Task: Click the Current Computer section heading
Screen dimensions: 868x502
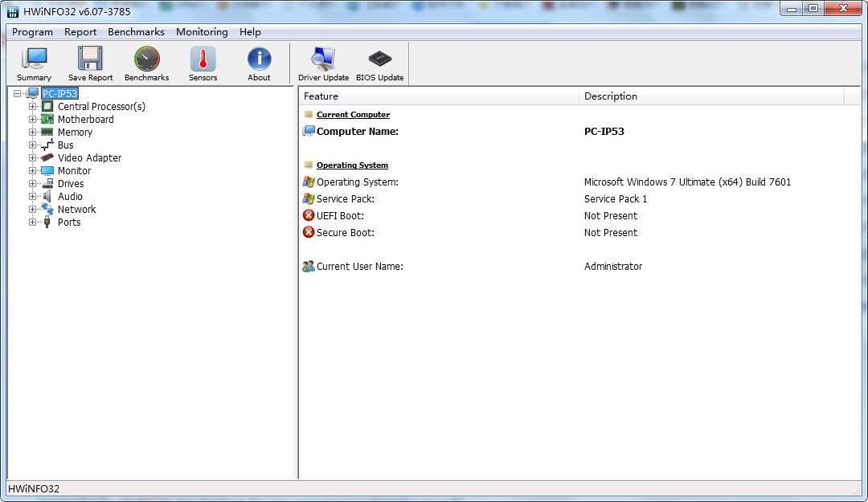Action: click(353, 115)
